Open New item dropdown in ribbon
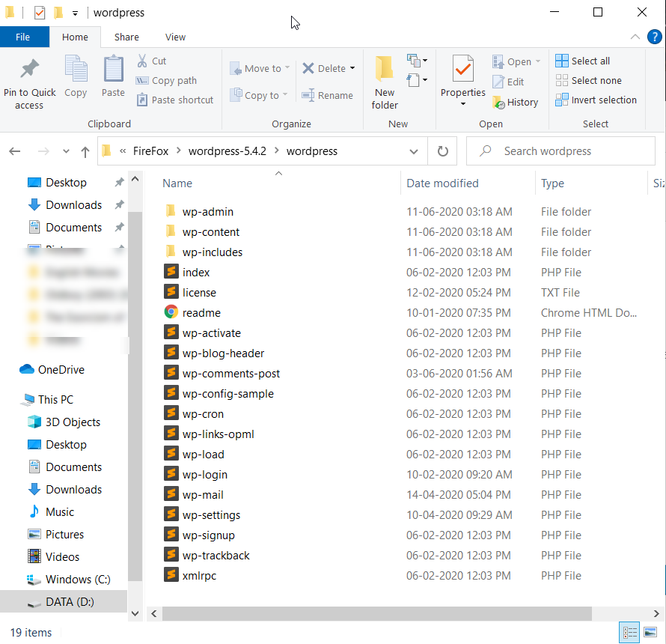The width and height of the screenshot is (666, 644). pos(417,61)
